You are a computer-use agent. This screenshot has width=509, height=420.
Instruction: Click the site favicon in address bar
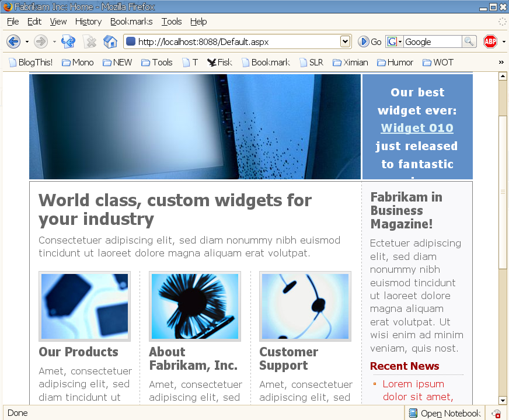(x=131, y=41)
